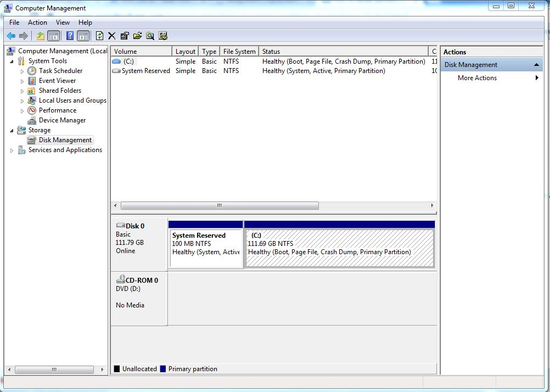Select Device Manager in the tree
The image size is (550, 392).
tap(62, 120)
